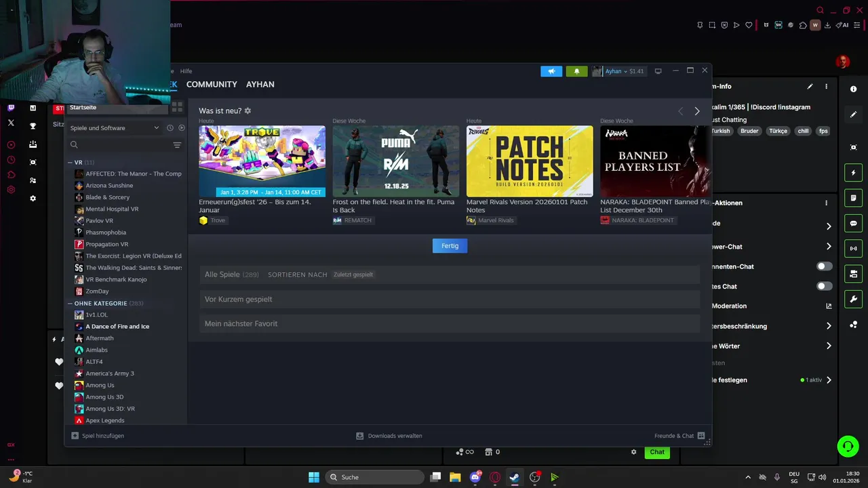Open stream info three-dot menu
This screenshot has height=488, width=868.
point(826,87)
